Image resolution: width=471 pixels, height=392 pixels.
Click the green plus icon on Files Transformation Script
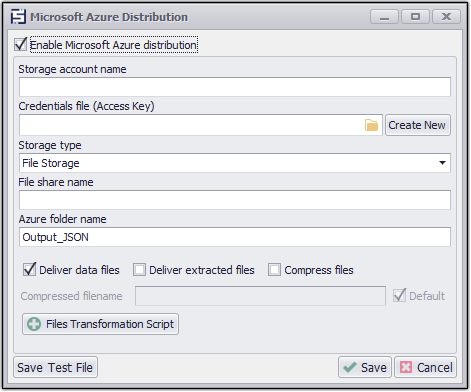(x=34, y=324)
